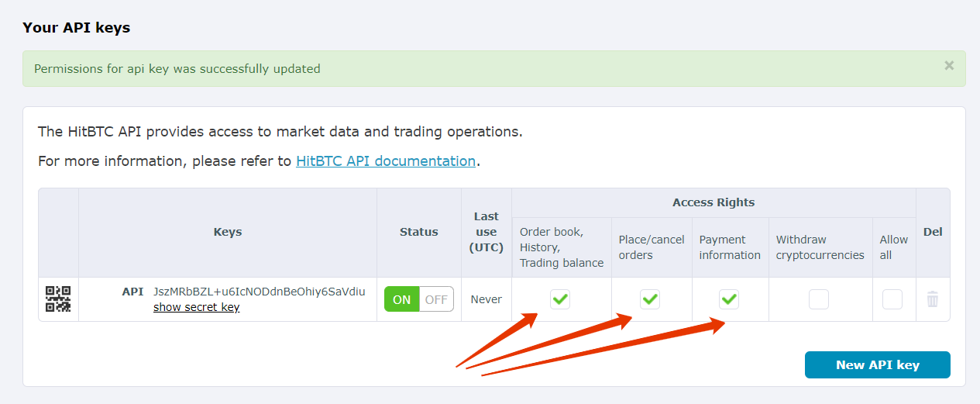Open the HitBTC API documentation link

pyautogui.click(x=386, y=161)
